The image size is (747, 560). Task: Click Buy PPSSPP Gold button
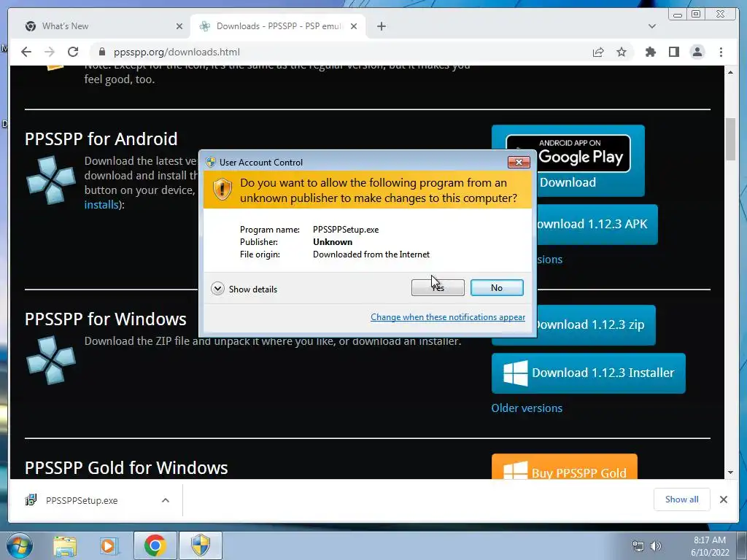click(x=564, y=467)
